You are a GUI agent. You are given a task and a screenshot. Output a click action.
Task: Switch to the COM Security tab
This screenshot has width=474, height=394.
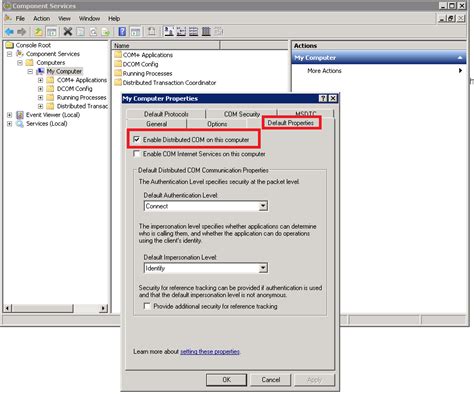(242, 114)
